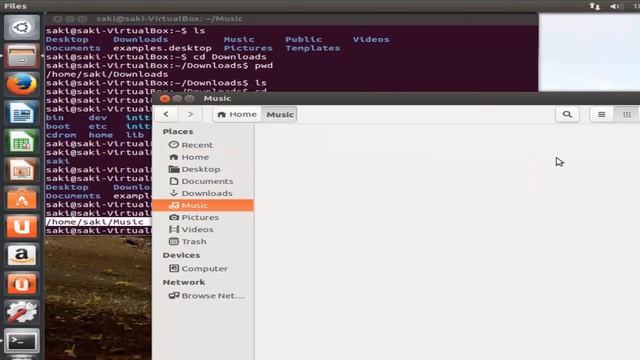Go back with the left arrow button
The width and height of the screenshot is (640, 360).
[166, 114]
